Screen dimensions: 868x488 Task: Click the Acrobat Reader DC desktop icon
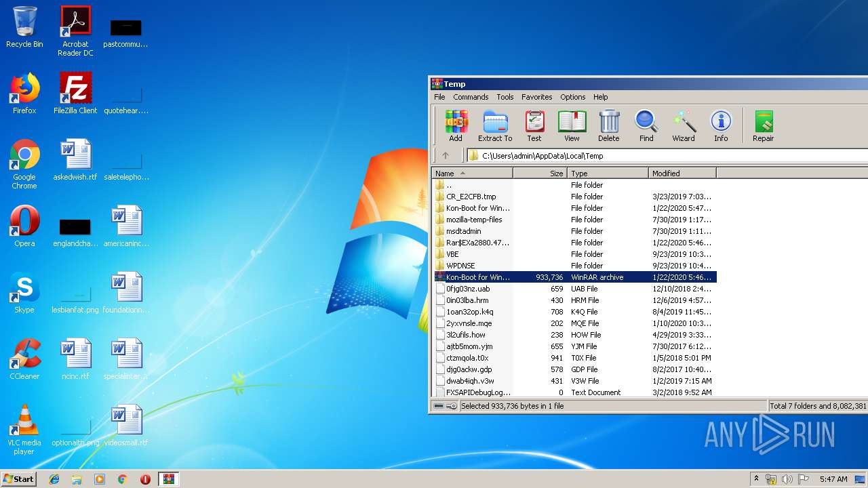75,31
